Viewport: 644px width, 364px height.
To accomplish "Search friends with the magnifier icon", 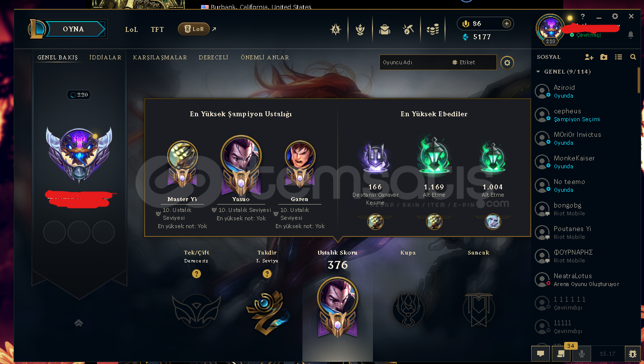I will [633, 57].
